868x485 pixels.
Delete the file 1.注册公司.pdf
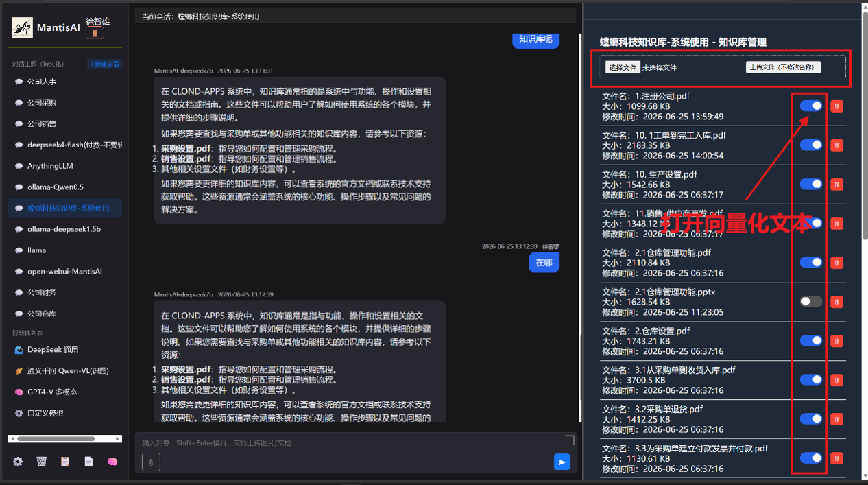tap(836, 106)
